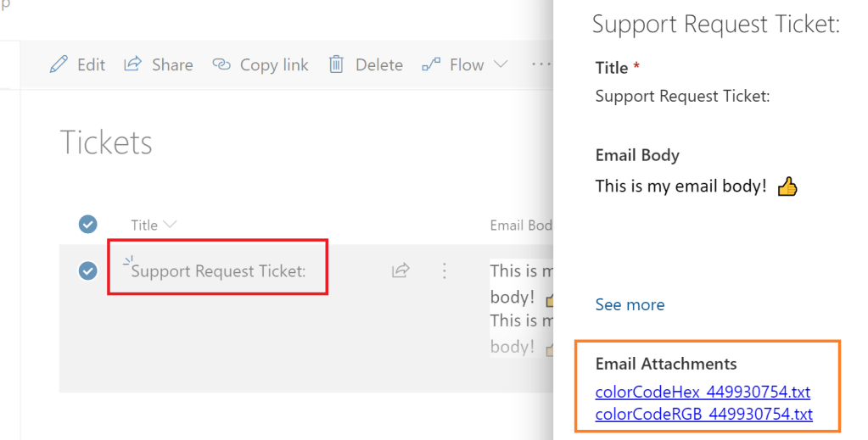Choose the Delete command label
Image resolution: width=868 pixels, height=440 pixels.
[x=378, y=64]
